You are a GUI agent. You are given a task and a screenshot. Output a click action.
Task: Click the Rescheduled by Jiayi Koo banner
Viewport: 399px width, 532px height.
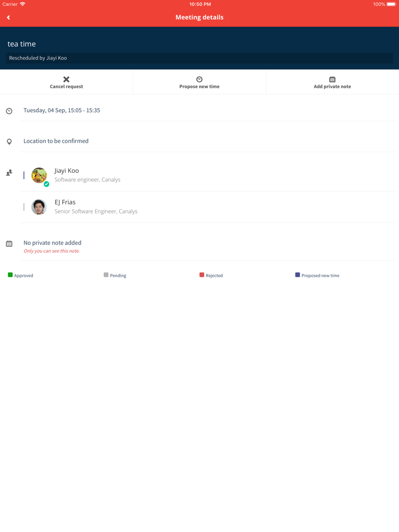tap(199, 58)
